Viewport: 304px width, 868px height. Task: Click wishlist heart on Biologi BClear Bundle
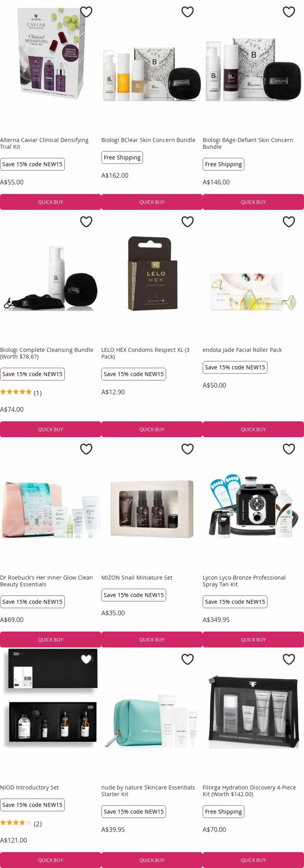(x=187, y=12)
